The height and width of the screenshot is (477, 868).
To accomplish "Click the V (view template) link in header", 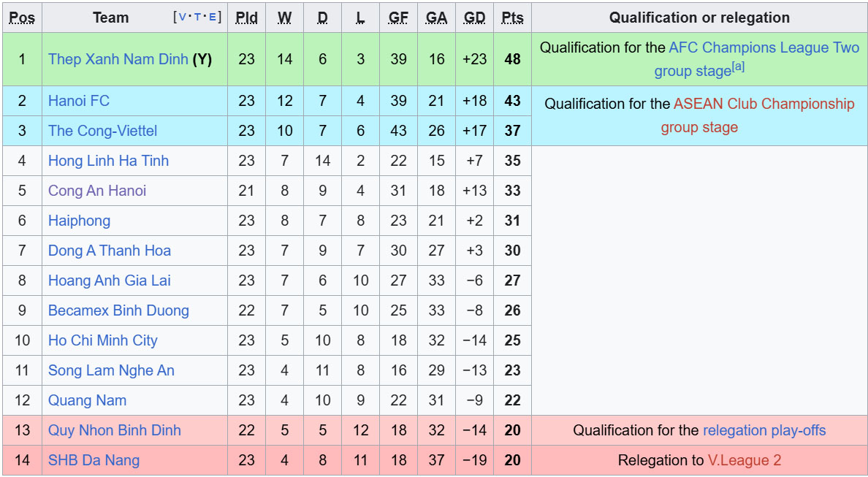I will [x=181, y=18].
